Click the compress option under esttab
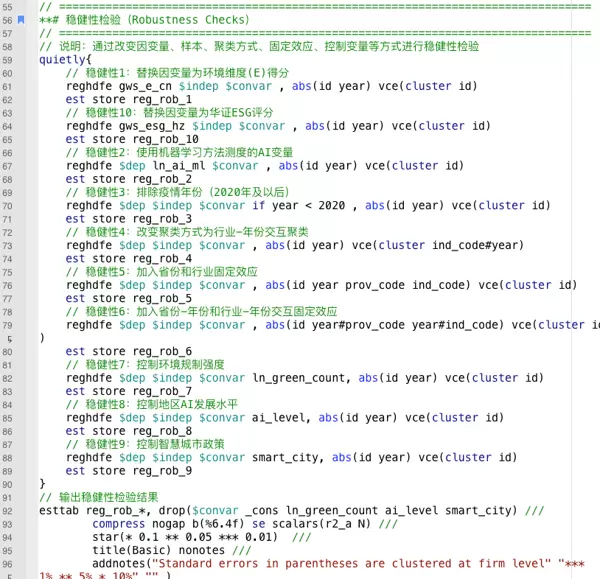Viewport: 600px width, 579px height. (118, 523)
